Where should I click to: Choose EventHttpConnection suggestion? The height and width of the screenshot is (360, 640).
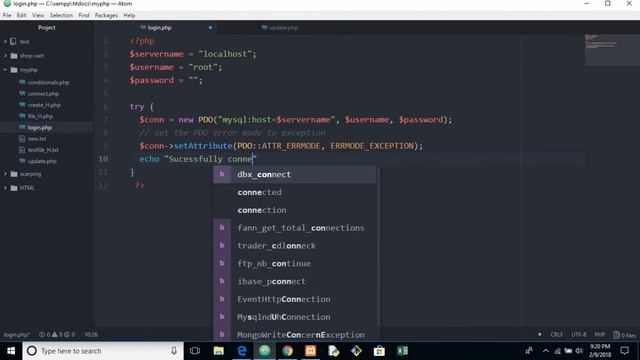(294, 299)
